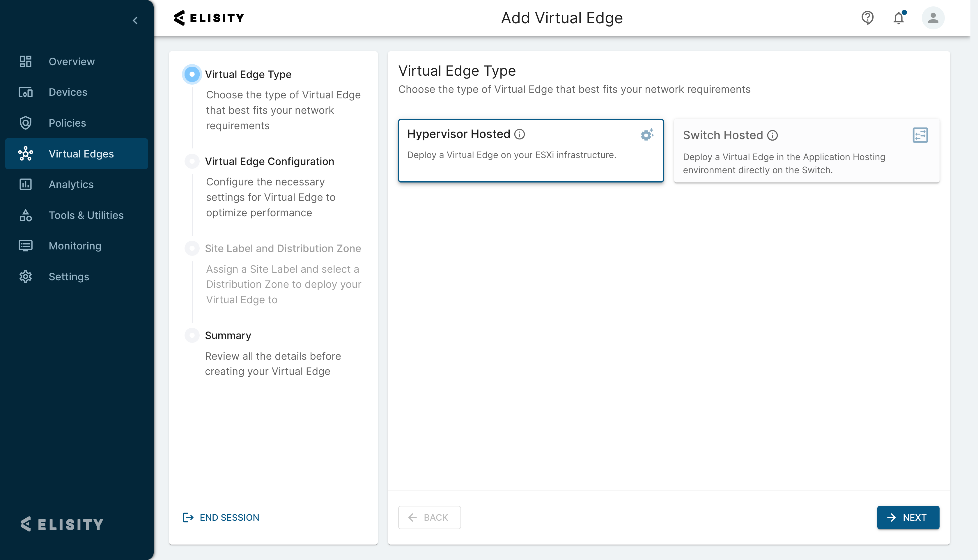The height and width of the screenshot is (560, 978).
Task: Click the "Deploy a Virtual Edge on your ESXi infrastructure." text
Action: coord(511,155)
